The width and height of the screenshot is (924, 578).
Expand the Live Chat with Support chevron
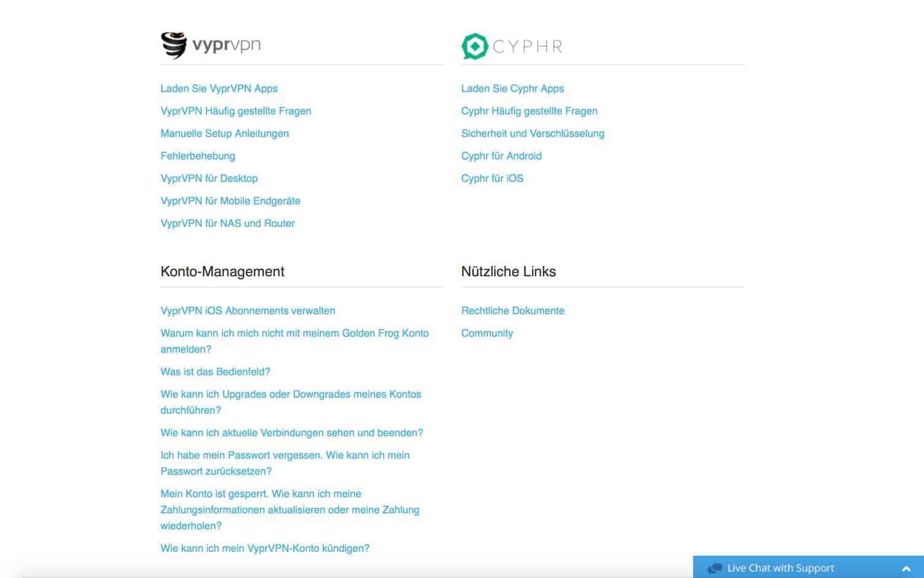[x=906, y=569]
